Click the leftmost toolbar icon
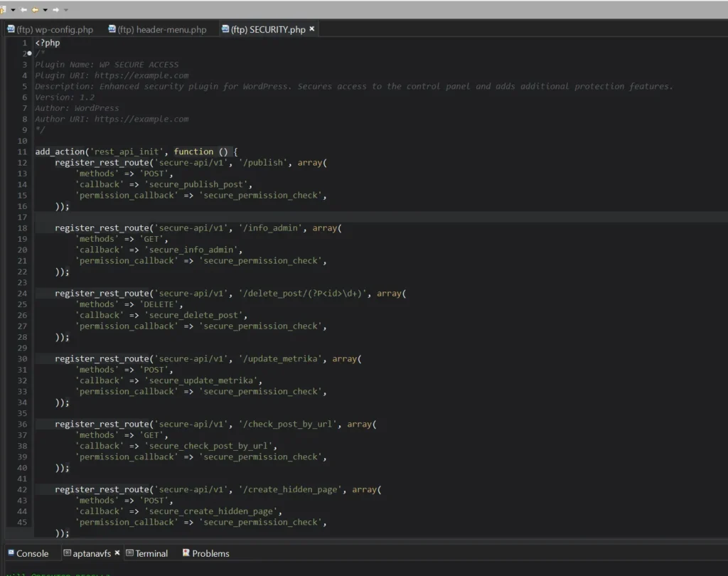The height and width of the screenshot is (576, 728). pos(4,10)
